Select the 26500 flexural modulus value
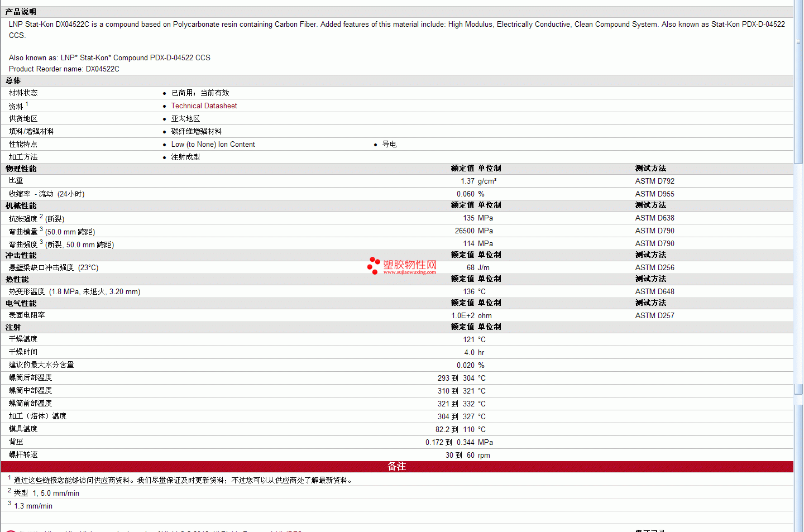 tap(465, 231)
